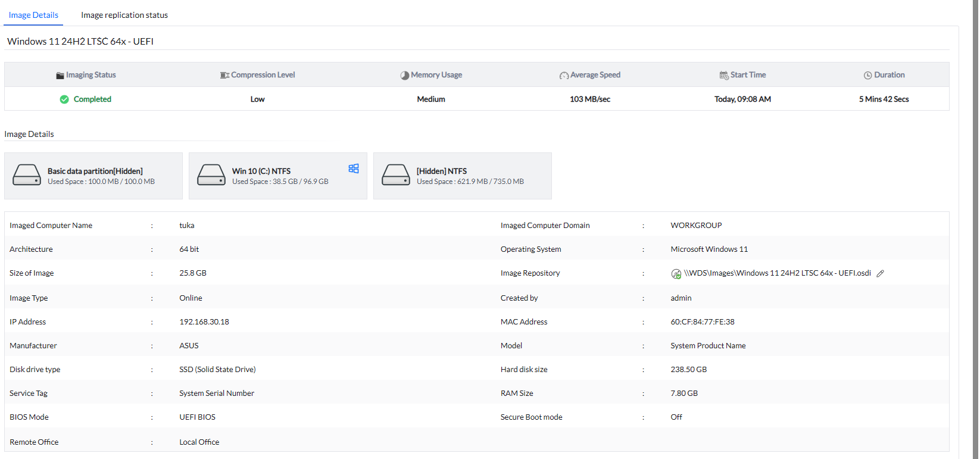Select the Basic data partition[Hidden] card
This screenshot has width=980, height=459.
pyautogui.click(x=93, y=176)
